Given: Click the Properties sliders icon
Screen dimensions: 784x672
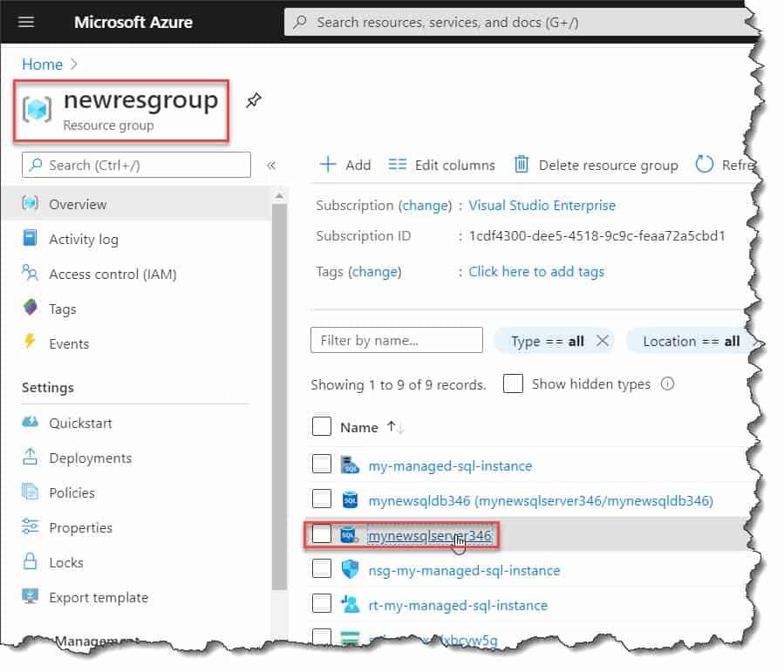Looking at the screenshot, I should (30, 526).
